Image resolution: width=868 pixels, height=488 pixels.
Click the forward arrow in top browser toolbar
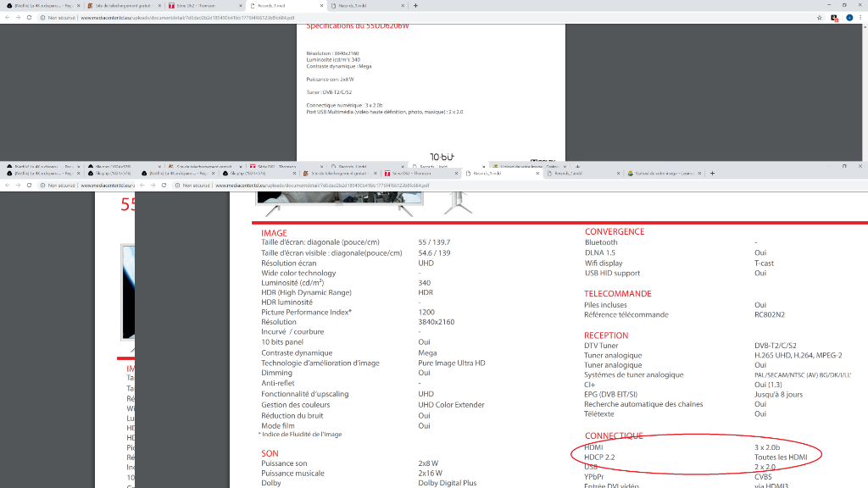[19, 17]
